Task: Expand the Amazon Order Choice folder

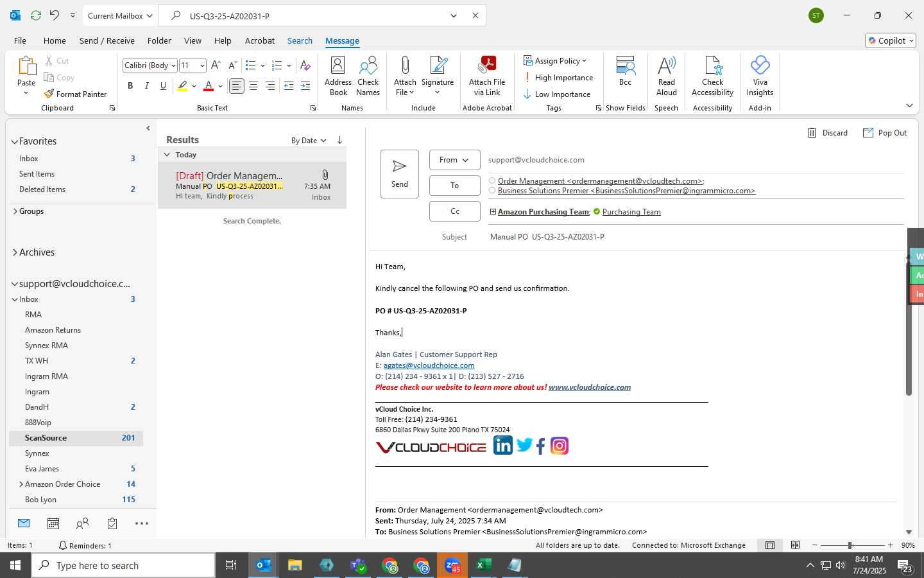Action: click(x=21, y=484)
